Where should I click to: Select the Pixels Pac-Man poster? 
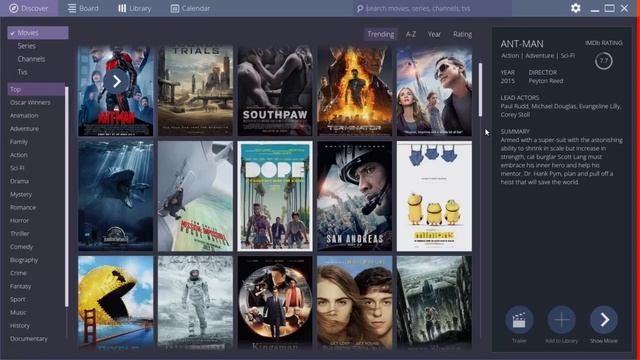[116, 303]
